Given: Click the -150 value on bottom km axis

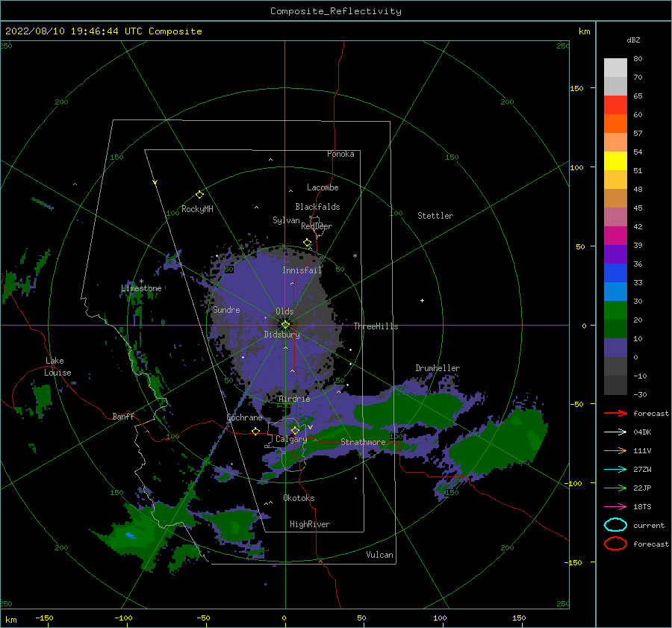Looking at the screenshot, I should 44,618.
